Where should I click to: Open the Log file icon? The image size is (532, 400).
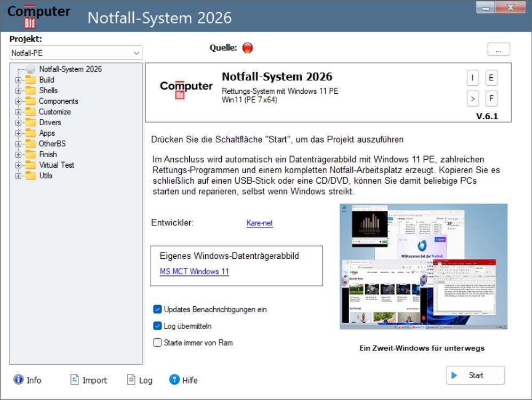click(131, 379)
